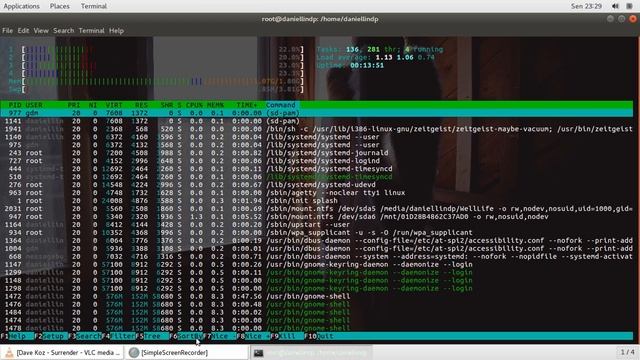Click the F7 Nice - function button

click(220, 336)
